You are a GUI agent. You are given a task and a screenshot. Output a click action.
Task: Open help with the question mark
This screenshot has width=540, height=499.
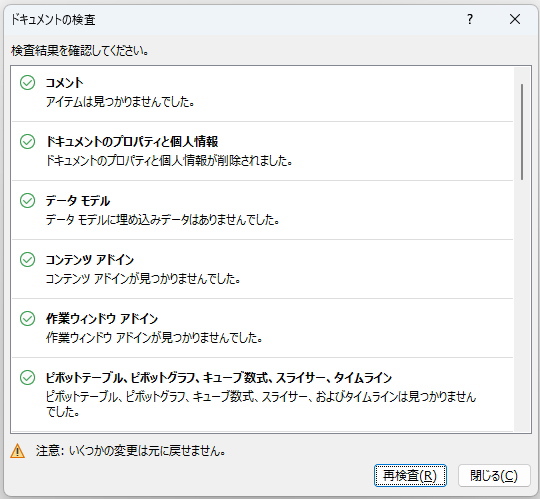click(470, 19)
